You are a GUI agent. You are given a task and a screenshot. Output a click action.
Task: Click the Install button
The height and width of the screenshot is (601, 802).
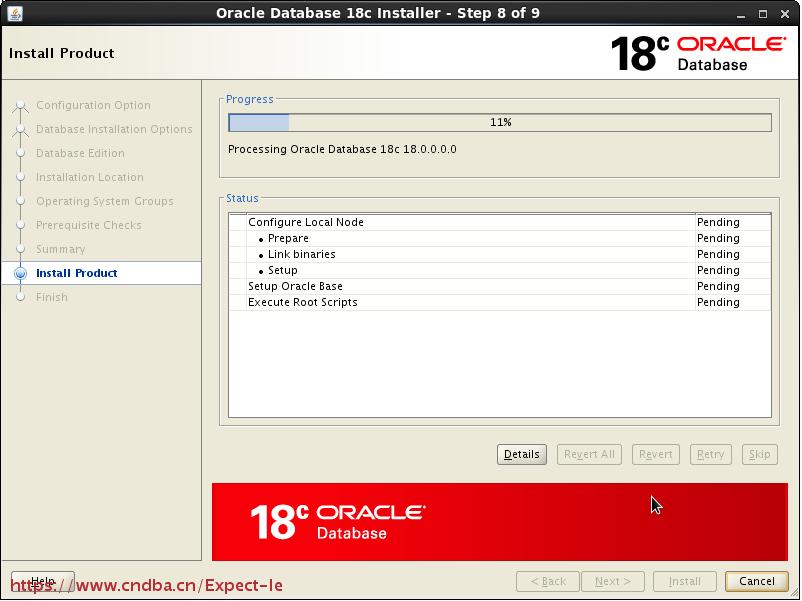(684, 581)
